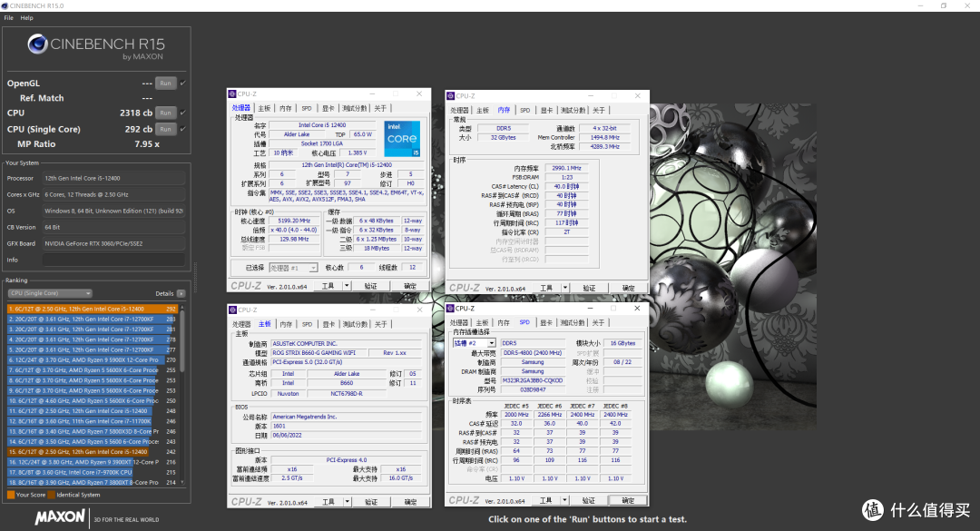Open the 插槽 #2 slot dropdown
This screenshot has width=980, height=531.
pos(475,343)
